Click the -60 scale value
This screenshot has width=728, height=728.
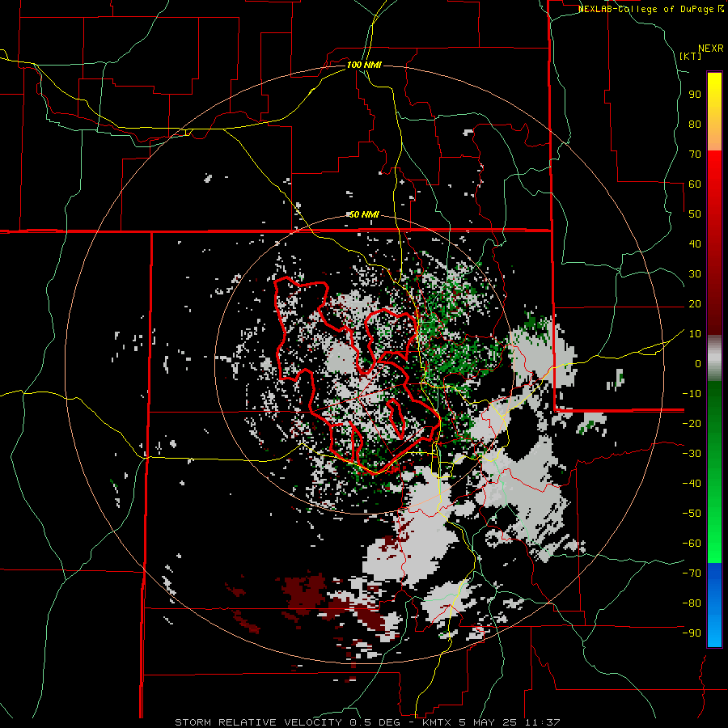(x=692, y=544)
